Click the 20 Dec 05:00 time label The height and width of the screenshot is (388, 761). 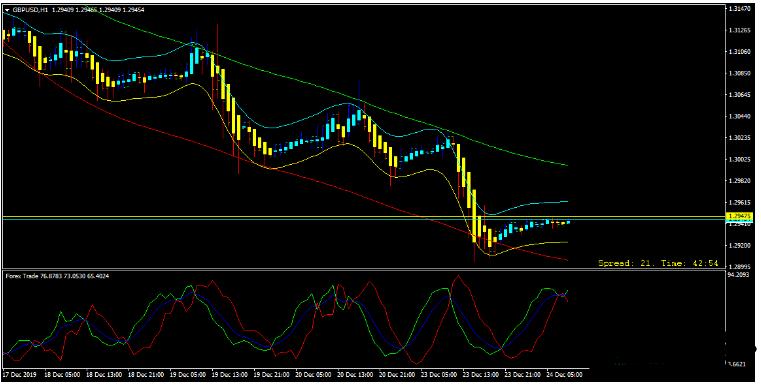point(313,375)
